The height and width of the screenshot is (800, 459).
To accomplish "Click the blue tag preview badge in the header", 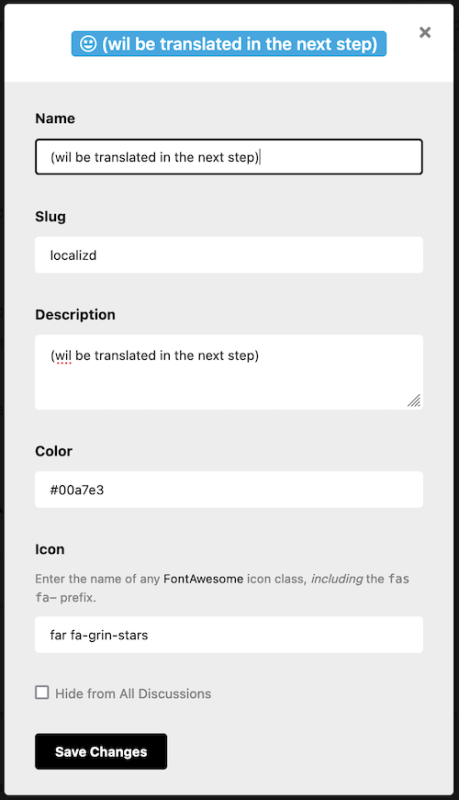I will pos(228,44).
